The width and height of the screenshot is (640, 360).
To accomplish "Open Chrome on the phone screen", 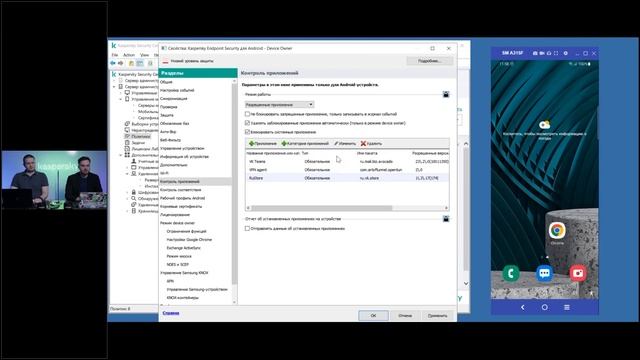I will click(x=557, y=231).
